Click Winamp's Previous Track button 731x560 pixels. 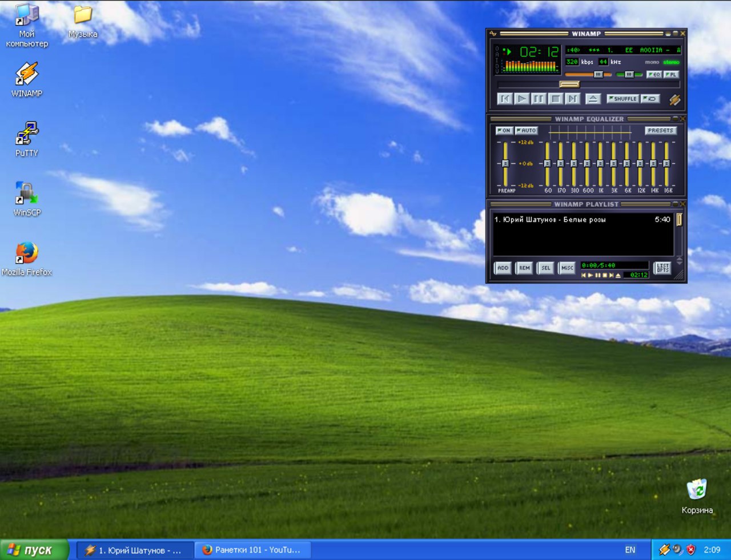click(x=505, y=99)
